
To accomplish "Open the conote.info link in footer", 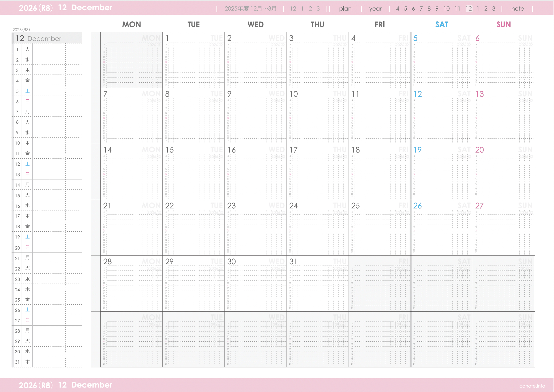I will tap(532, 386).
